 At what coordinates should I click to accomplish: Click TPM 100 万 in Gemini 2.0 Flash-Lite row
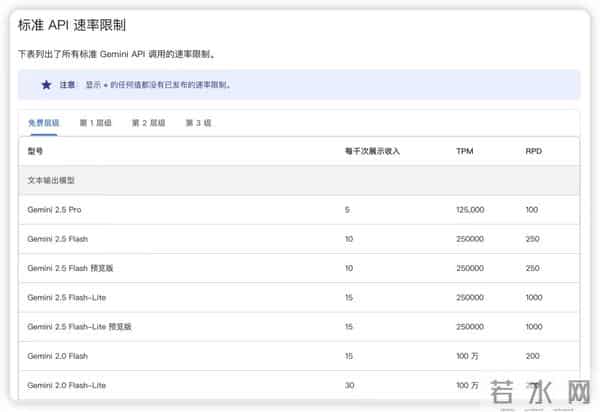pos(467,385)
